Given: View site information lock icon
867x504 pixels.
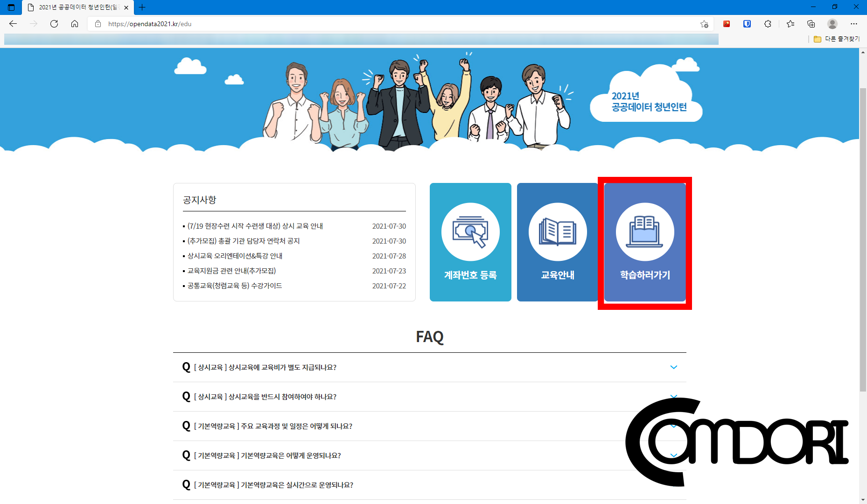Looking at the screenshot, I should [x=98, y=24].
